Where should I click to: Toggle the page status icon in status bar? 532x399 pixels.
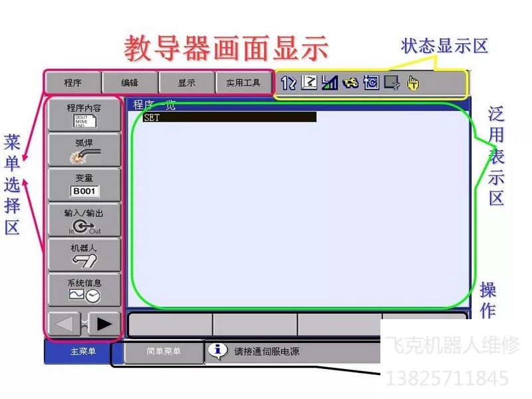[x=391, y=84]
